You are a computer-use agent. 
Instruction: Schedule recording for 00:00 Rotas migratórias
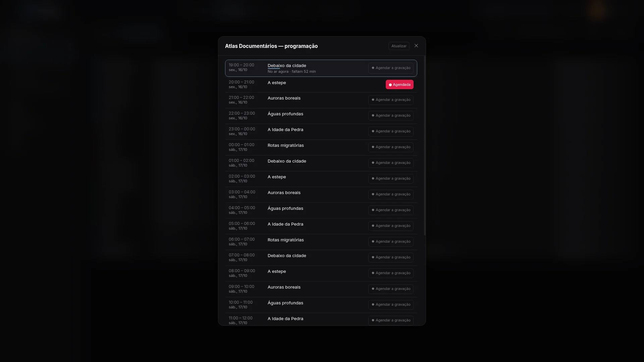[391, 147]
